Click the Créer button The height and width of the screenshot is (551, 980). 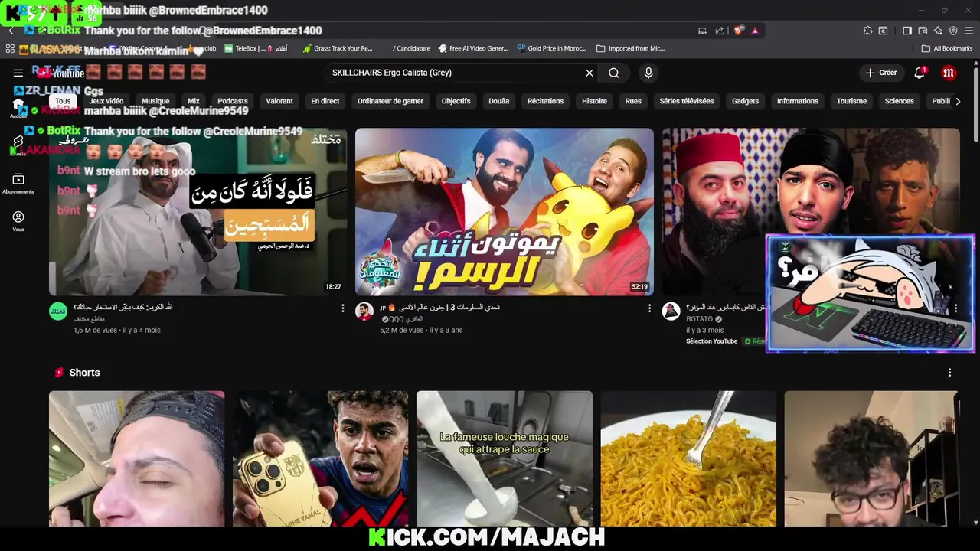pos(880,73)
